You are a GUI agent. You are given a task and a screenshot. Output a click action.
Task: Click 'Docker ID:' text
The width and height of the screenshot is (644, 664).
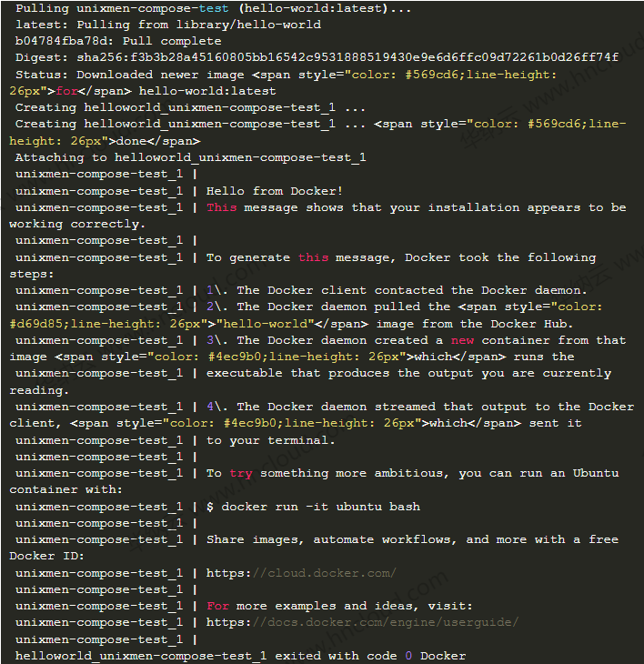click(46, 557)
